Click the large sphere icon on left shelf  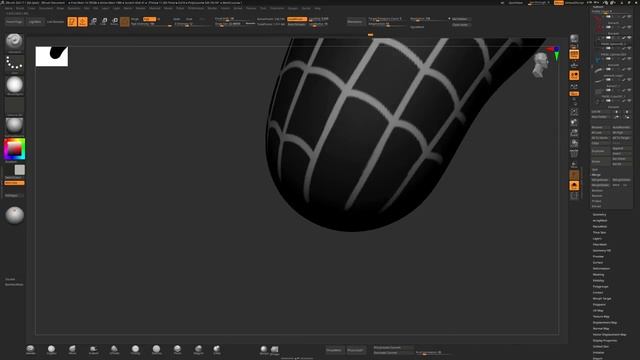14,215
